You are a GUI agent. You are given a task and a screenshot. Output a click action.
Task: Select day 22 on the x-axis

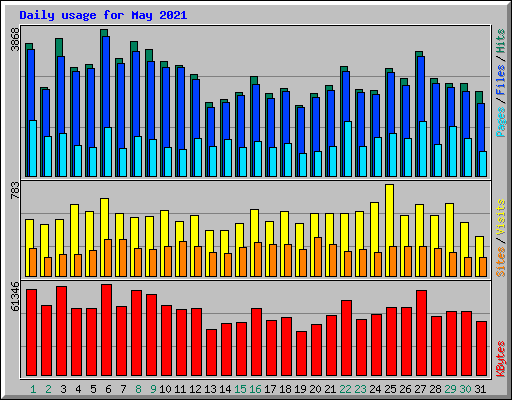pos(345,389)
